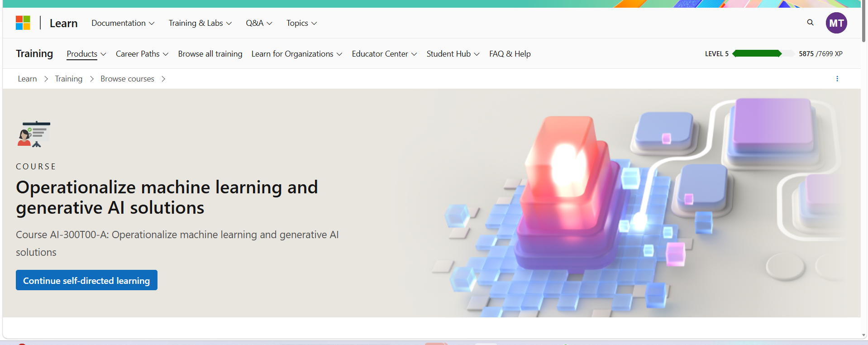
Task: Click the 5875 /7699 XP text
Action: (x=820, y=53)
